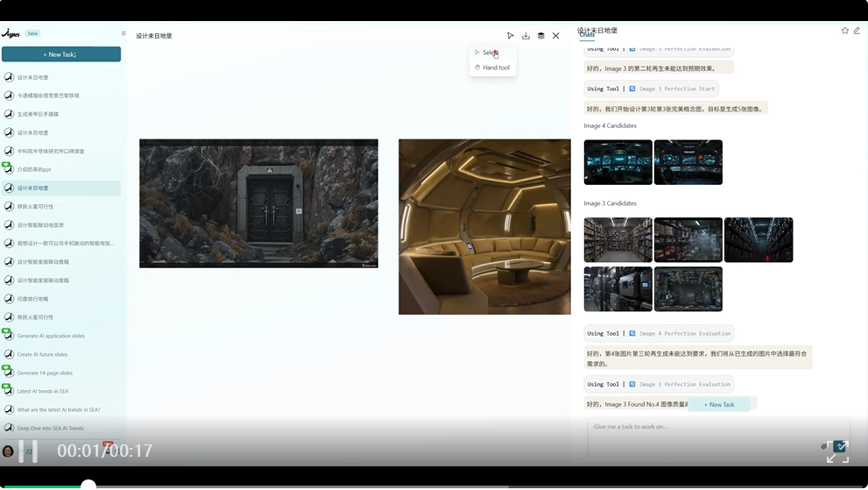Open third Image 3 Candidates thumbnail
Screen dimensions: 868x490
tap(759, 240)
